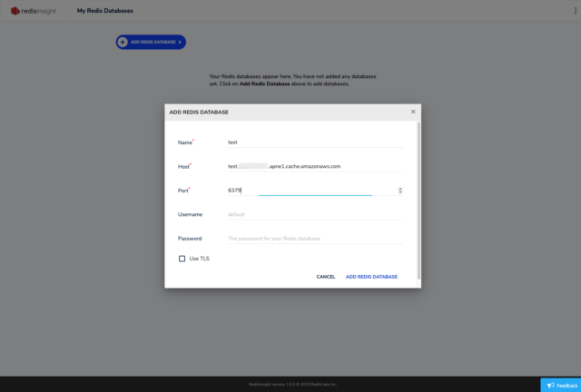
Task: Focus the Name input field
Action: [315, 142]
